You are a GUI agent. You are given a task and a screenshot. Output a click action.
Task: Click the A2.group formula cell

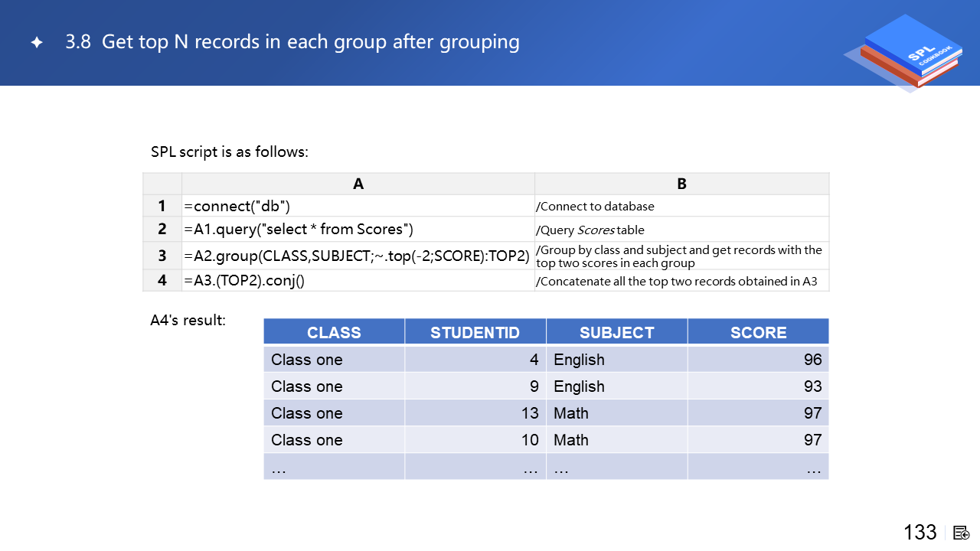358,256
